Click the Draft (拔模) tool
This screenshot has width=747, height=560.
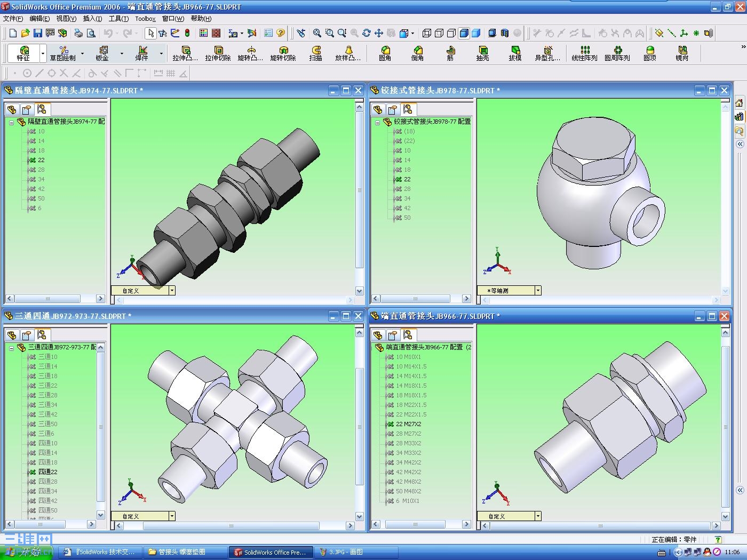click(515, 53)
